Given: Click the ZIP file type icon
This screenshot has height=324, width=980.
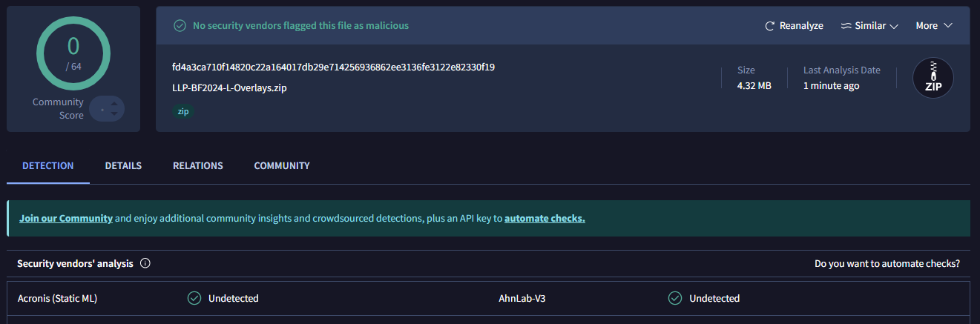Looking at the screenshot, I should 933,78.
